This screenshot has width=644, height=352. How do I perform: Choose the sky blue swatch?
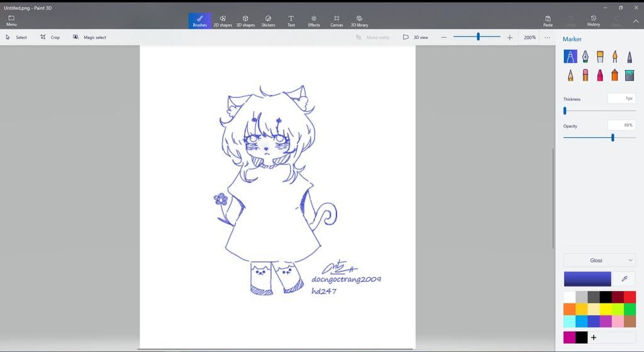(x=582, y=321)
